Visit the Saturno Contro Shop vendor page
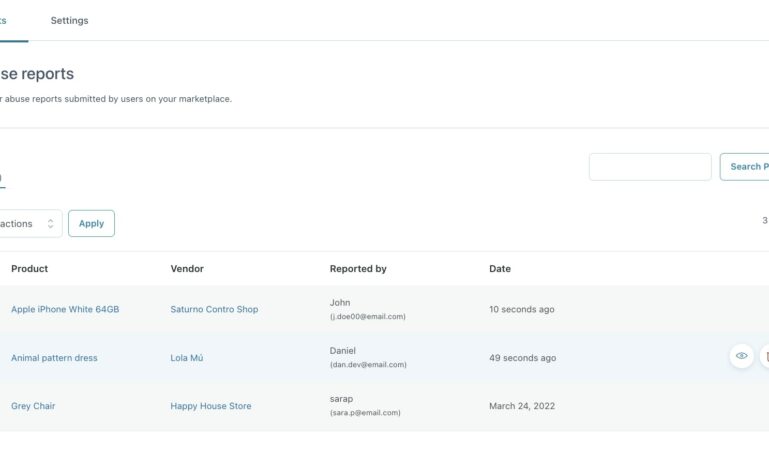This screenshot has width=769, height=452. [x=214, y=310]
